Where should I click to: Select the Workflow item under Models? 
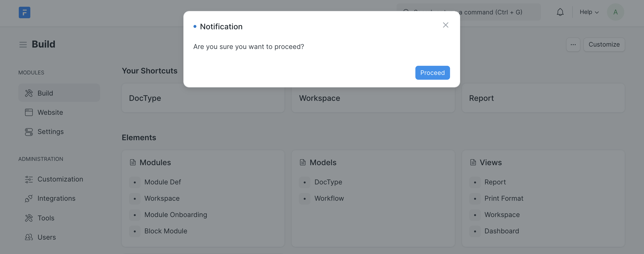329,198
